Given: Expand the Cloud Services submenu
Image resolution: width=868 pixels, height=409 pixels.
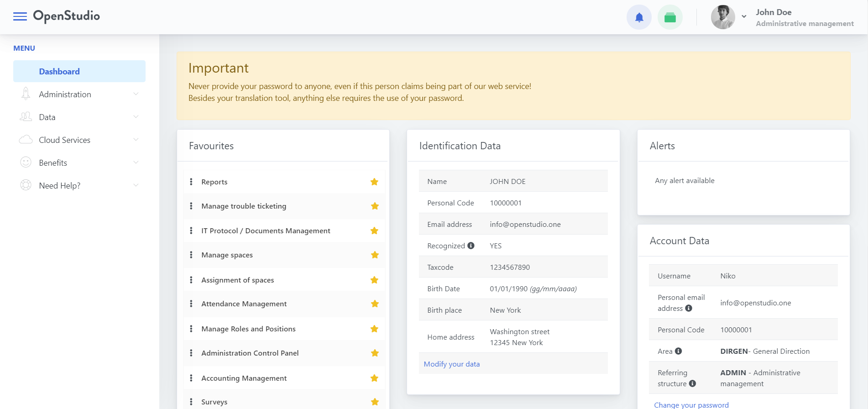Looking at the screenshot, I should [x=79, y=140].
